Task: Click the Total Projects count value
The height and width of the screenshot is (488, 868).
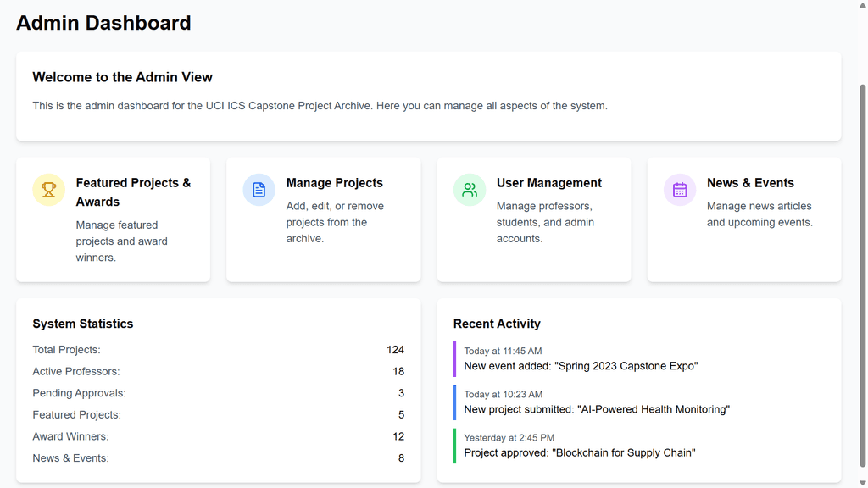Action: tap(395, 350)
